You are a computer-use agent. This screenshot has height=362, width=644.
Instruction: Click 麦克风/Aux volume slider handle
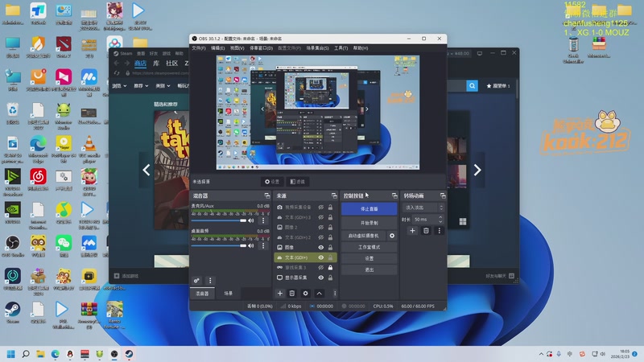pos(243,220)
